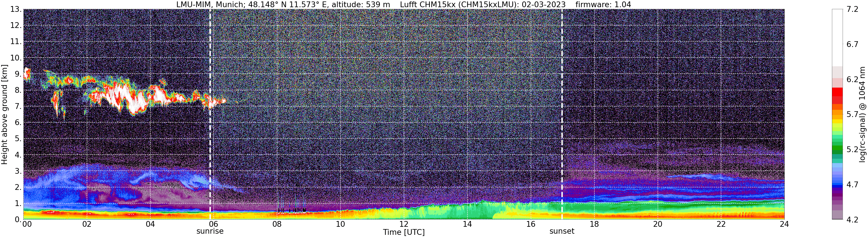This screenshot has width=868, height=238.
Task: Click the green band of the colorbar
Action: [x=837, y=148]
